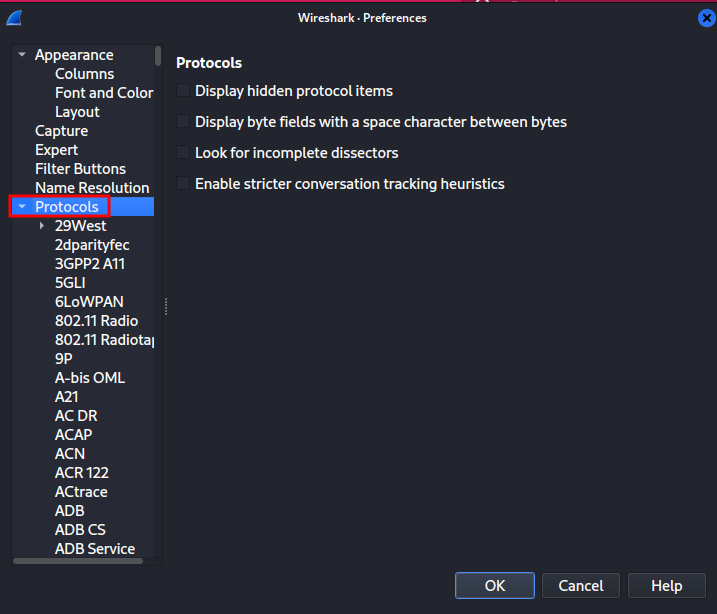Open AC DR protocol settings

coord(76,416)
